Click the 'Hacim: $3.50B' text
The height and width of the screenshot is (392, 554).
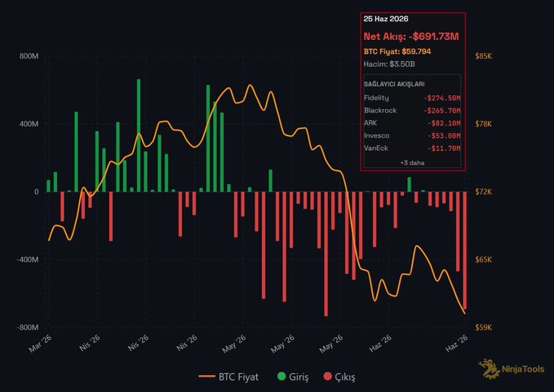click(x=389, y=64)
